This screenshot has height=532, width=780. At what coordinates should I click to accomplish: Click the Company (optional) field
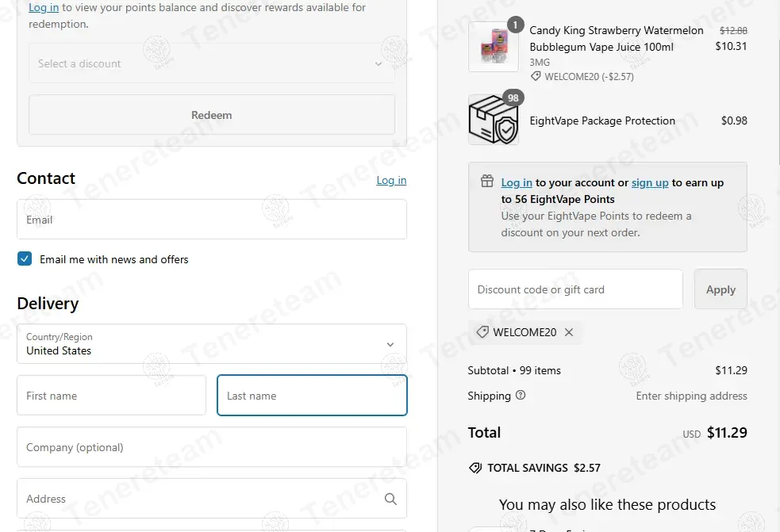pyautogui.click(x=212, y=447)
